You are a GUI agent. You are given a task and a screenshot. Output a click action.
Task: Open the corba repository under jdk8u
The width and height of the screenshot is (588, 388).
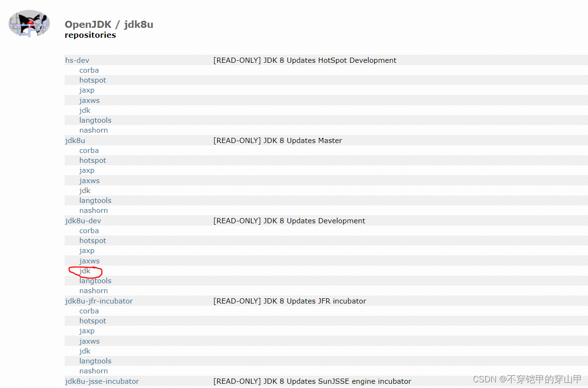tap(89, 150)
